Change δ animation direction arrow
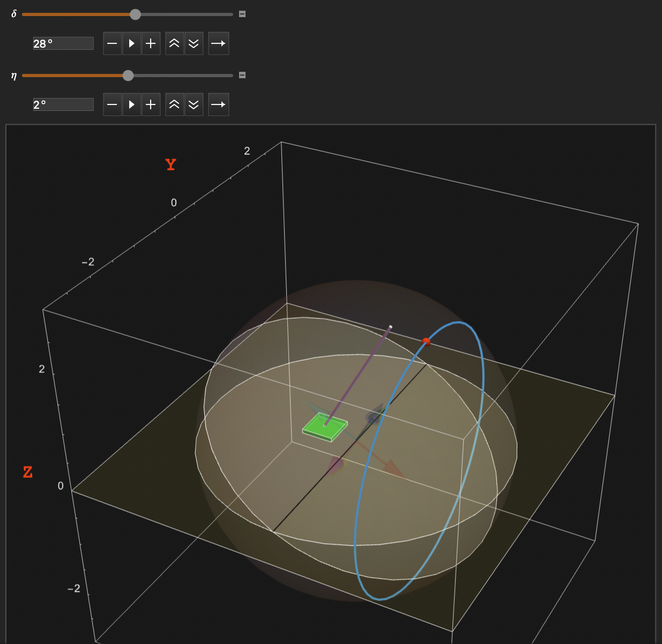The height and width of the screenshot is (644, 662). [x=218, y=43]
